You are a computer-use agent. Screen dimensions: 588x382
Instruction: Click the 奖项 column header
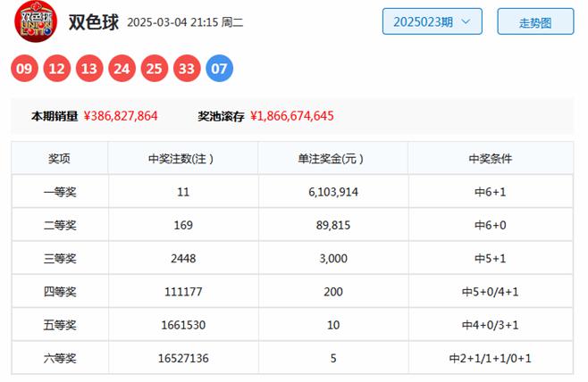pos(59,159)
